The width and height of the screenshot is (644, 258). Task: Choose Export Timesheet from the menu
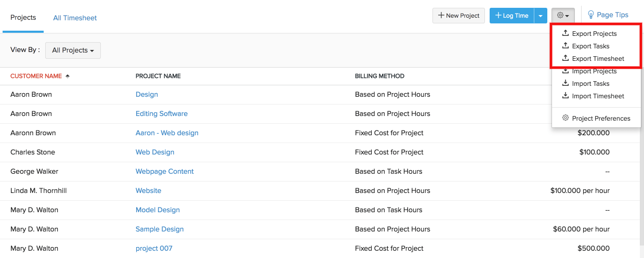pos(598,59)
